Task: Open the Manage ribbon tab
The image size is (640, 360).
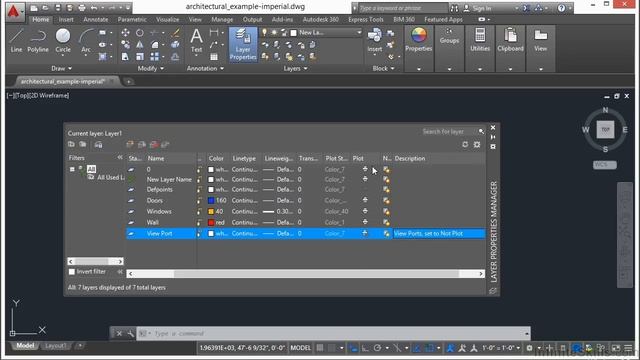Action: click(222, 19)
